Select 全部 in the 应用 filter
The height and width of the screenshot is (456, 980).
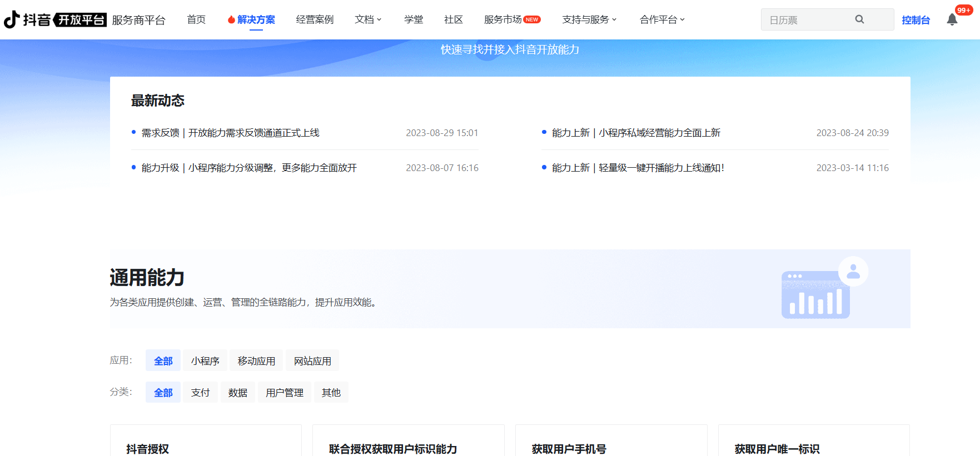coord(163,361)
